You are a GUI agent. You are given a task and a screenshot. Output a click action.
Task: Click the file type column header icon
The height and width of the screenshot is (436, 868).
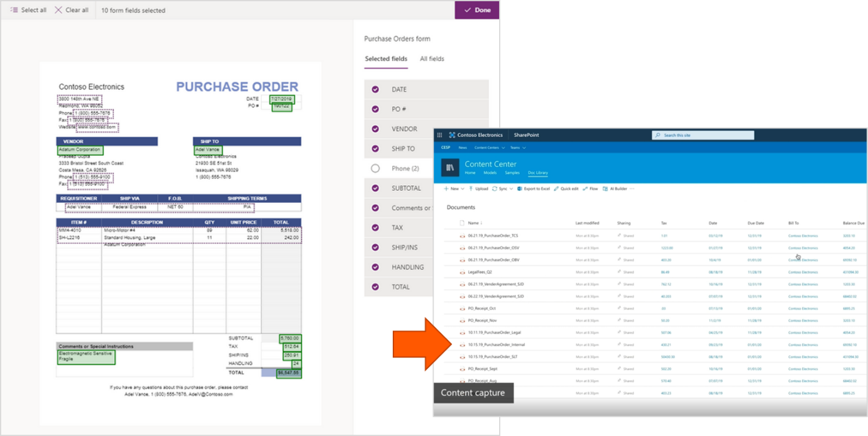[x=462, y=223]
